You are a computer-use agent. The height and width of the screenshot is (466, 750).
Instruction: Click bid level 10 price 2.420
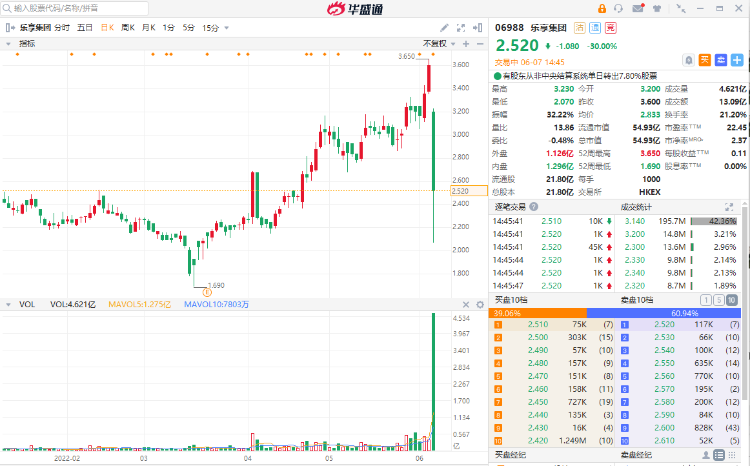(x=538, y=441)
